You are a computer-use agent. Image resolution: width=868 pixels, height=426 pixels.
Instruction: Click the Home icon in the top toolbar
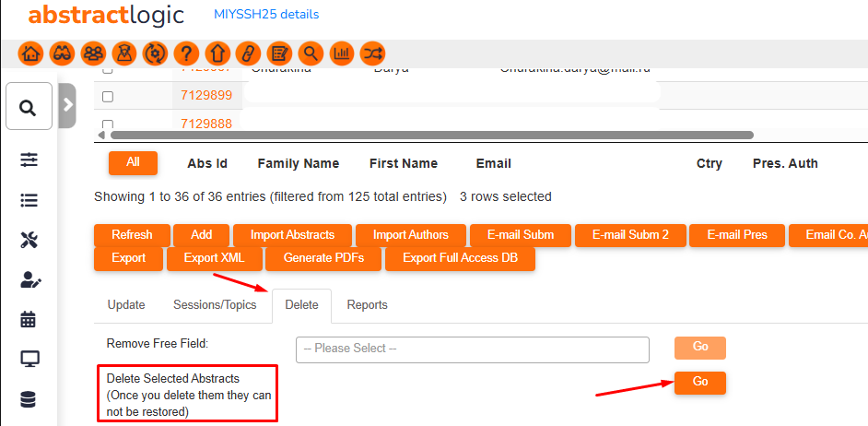[30, 53]
